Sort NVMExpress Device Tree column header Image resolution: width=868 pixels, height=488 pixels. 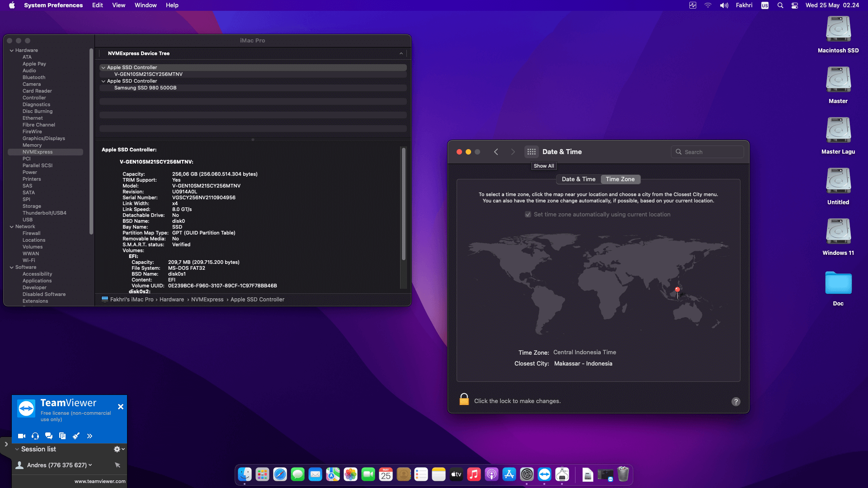coord(253,53)
